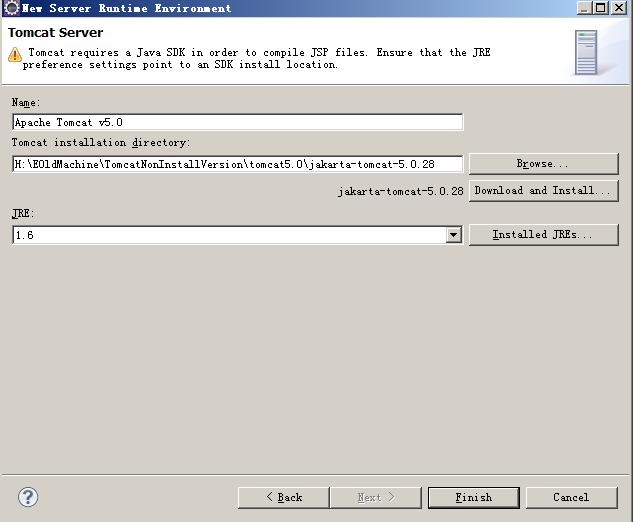Close the dialog with X button
The width and height of the screenshot is (633, 522).
[x=618, y=8]
